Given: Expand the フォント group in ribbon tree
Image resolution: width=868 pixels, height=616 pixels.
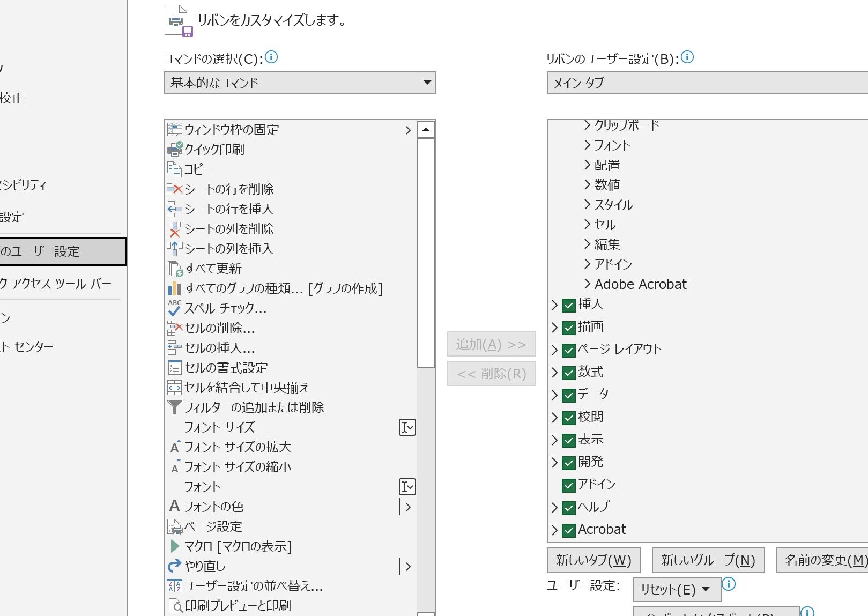Looking at the screenshot, I should tap(588, 145).
